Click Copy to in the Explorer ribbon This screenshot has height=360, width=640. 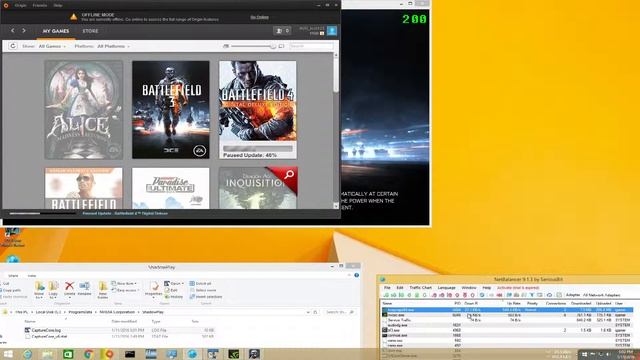coord(53,289)
